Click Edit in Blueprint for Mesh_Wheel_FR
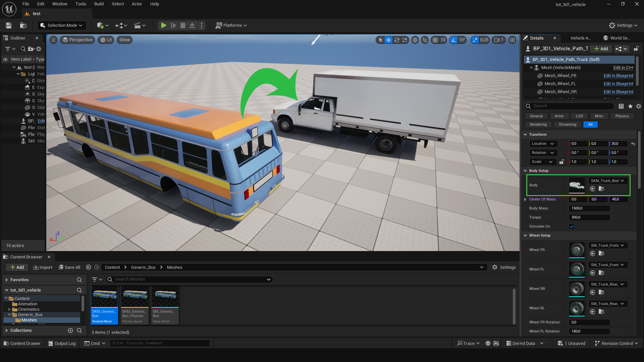The width and height of the screenshot is (644, 362). [x=618, y=76]
